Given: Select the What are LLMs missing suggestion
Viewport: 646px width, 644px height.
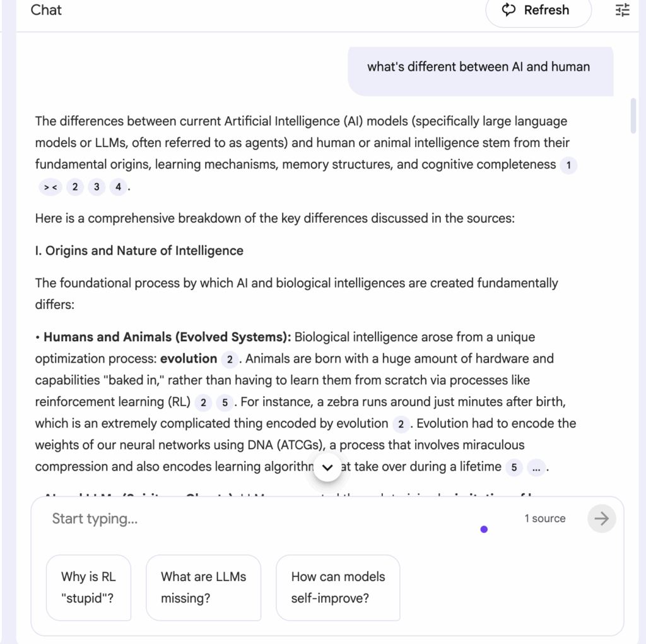Looking at the screenshot, I should click(203, 587).
